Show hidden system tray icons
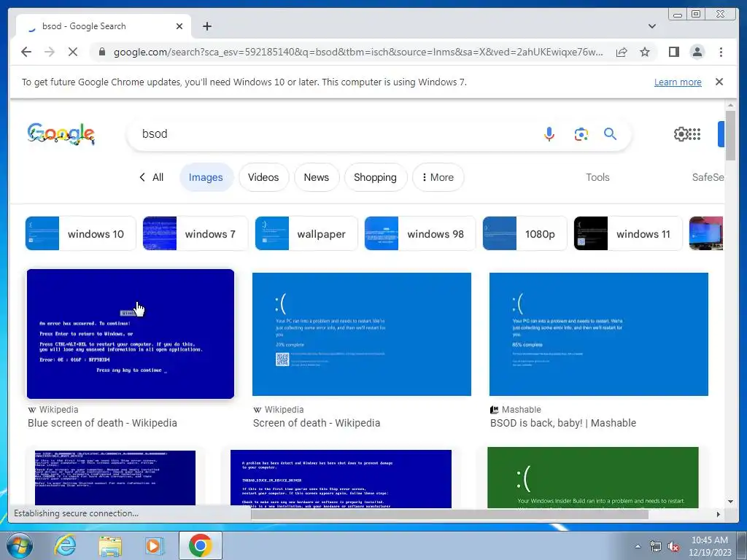747x560 pixels. click(x=638, y=546)
